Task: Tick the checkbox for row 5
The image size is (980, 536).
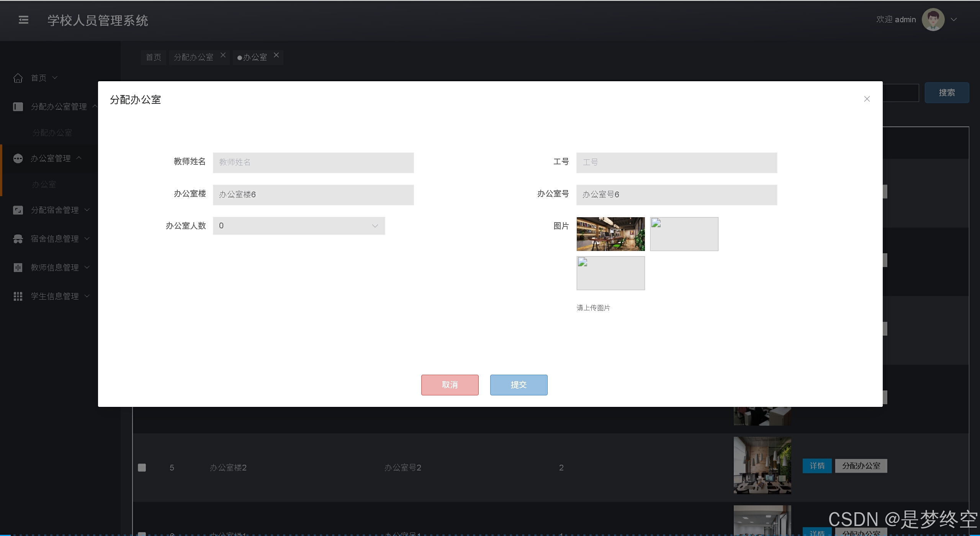Action: pos(142,467)
